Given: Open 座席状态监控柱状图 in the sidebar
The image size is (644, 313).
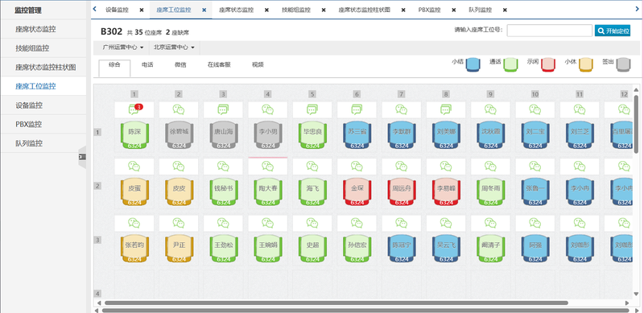Looking at the screenshot, I should pos(43,67).
